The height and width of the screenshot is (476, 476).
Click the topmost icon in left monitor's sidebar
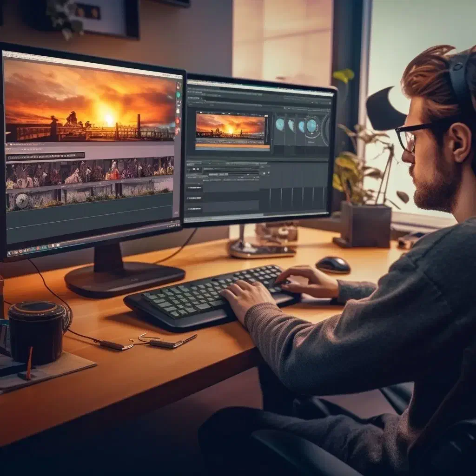178,86
